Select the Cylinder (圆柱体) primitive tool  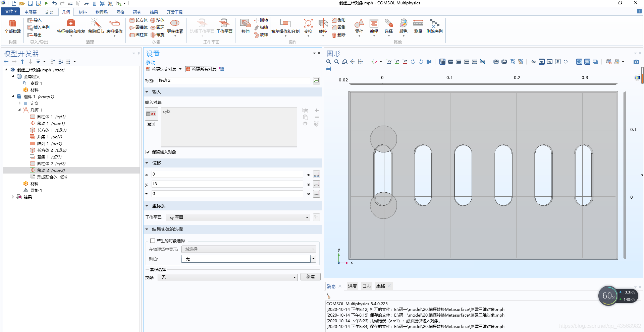pos(139,35)
